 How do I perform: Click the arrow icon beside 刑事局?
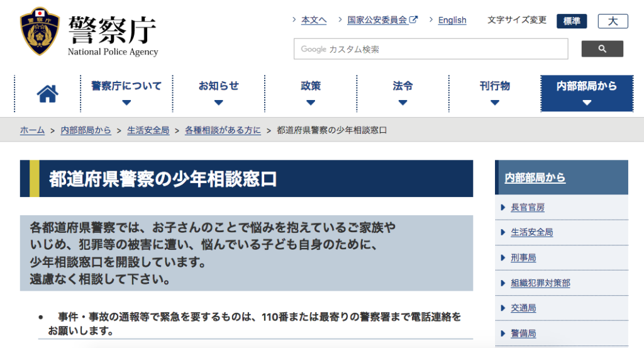[503, 258]
